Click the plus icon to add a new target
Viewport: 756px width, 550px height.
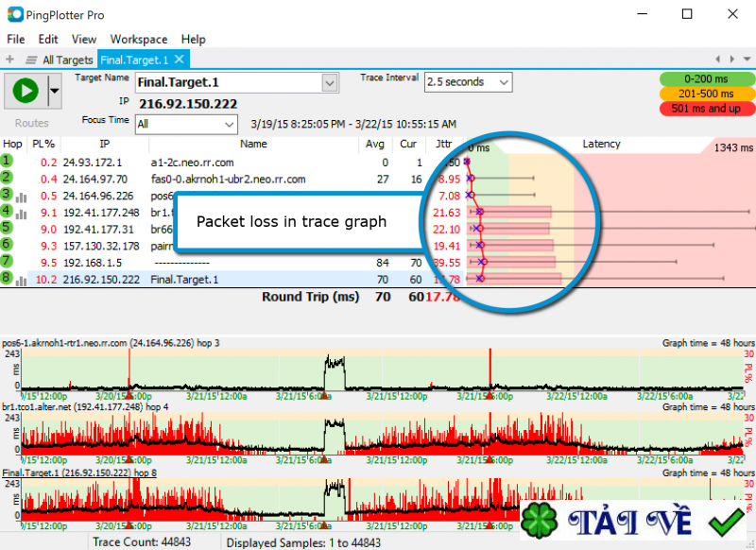pos(9,59)
